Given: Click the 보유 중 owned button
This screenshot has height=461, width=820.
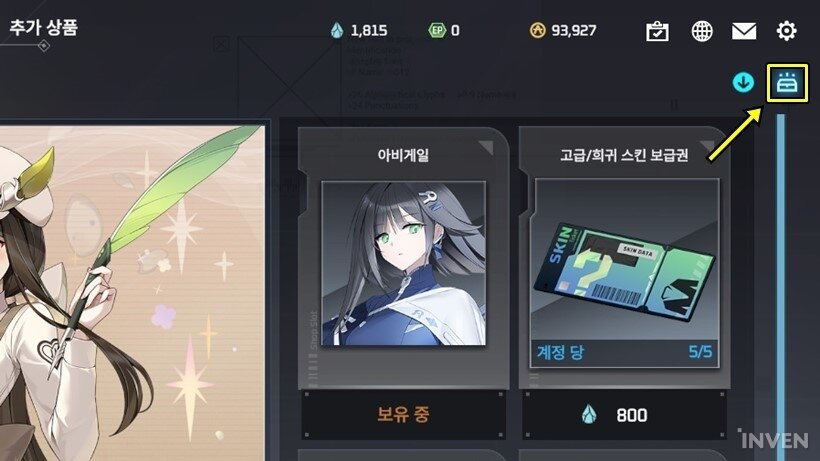Looking at the screenshot, I should (403, 415).
